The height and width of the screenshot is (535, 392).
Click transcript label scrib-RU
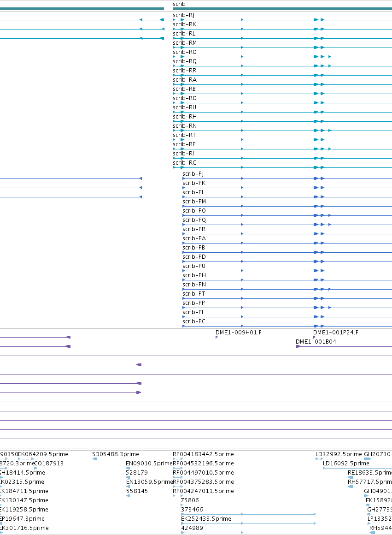[184, 107]
